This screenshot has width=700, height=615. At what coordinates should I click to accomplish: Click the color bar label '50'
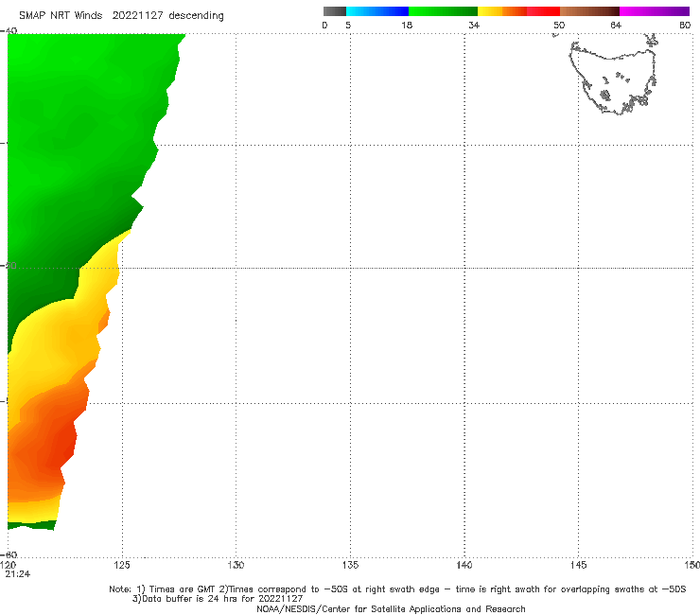point(559,25)
